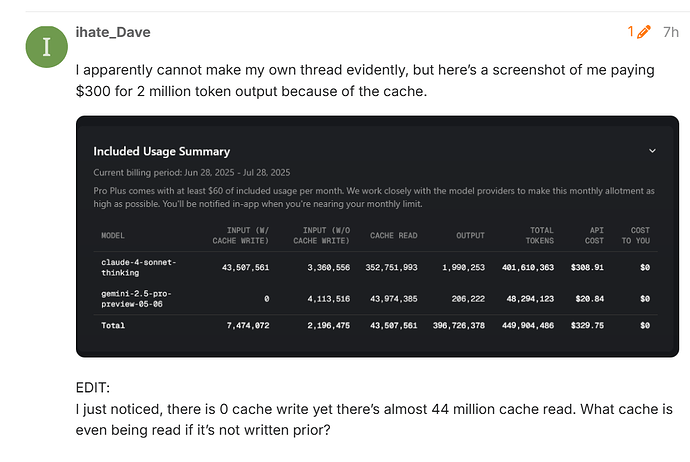690x462 pixels.
Task: Click the API COST column header
Action: [x=594, y=235]
